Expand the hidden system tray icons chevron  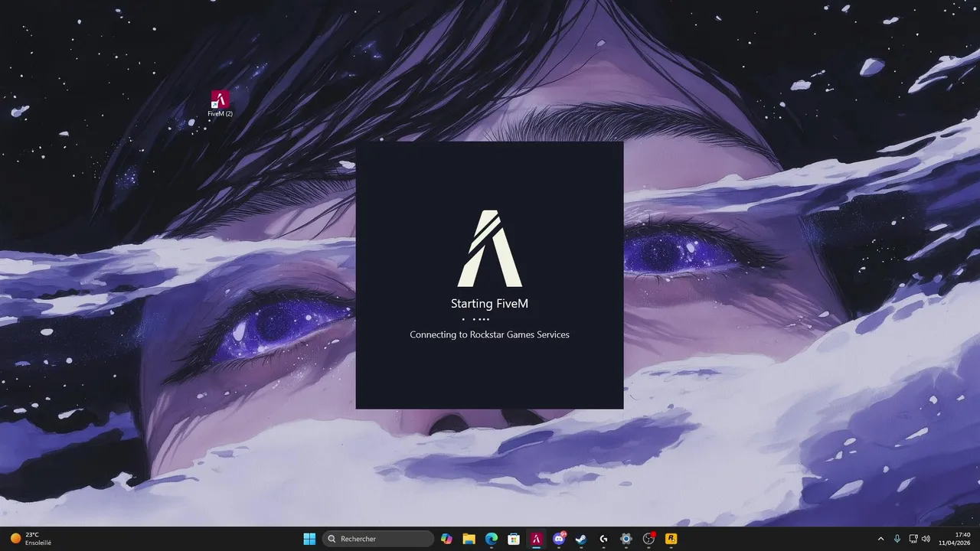pyautogui.click(x=880, y=539)
